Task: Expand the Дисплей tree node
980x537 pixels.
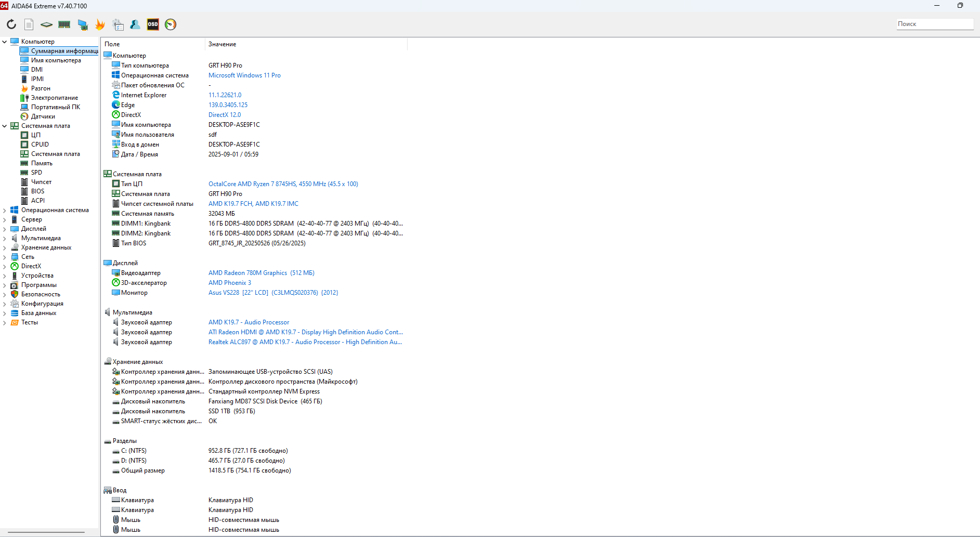Action: (x=5, y=229)
